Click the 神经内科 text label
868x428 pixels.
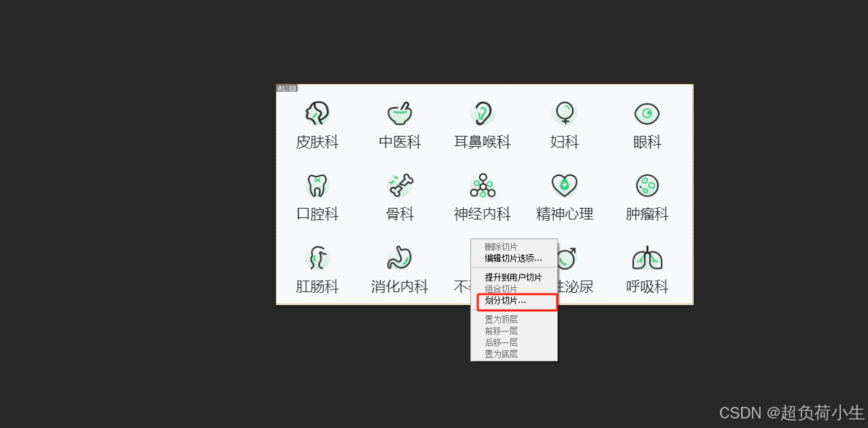[482, 215]
